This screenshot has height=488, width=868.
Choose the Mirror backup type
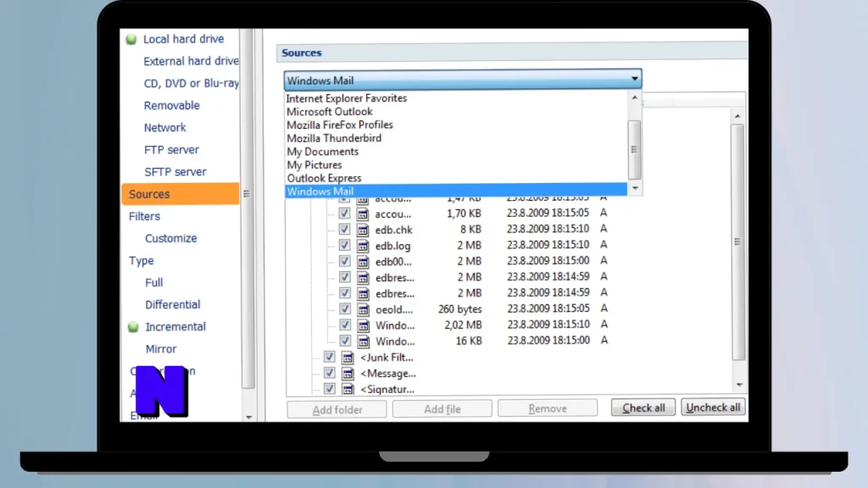161,349
